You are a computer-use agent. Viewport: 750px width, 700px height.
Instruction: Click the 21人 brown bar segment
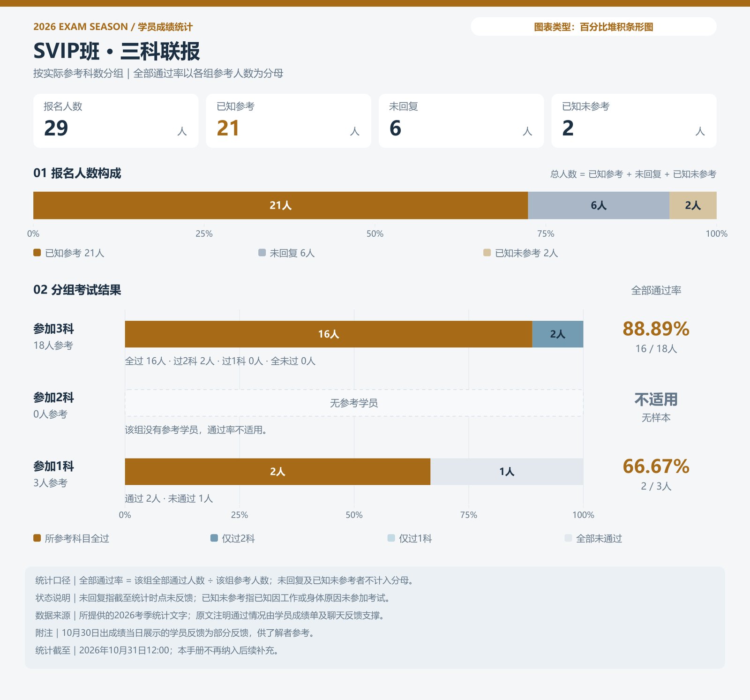(280, 205)
